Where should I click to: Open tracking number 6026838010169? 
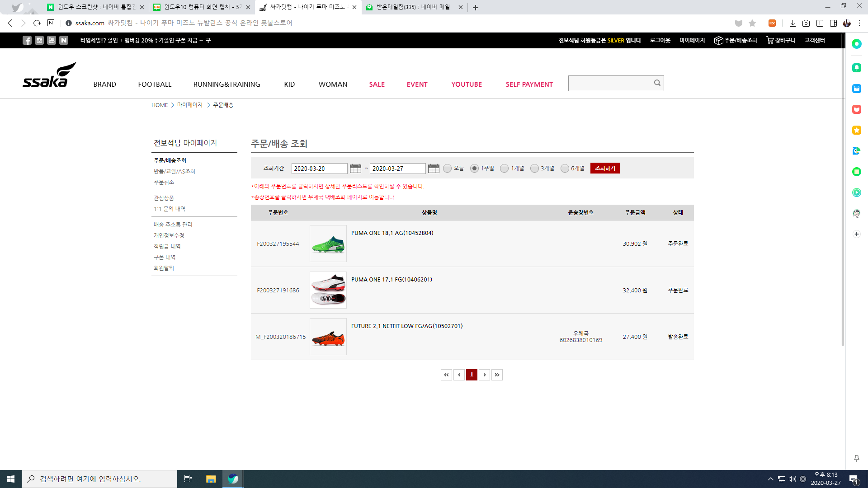[581, 340]
